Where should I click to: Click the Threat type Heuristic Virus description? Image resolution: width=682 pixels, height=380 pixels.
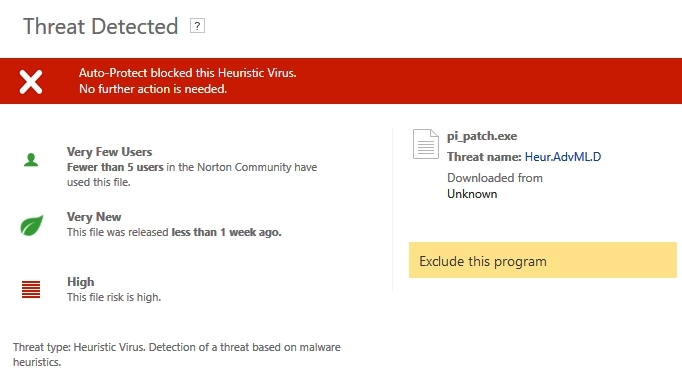click(x=177, y=354)
